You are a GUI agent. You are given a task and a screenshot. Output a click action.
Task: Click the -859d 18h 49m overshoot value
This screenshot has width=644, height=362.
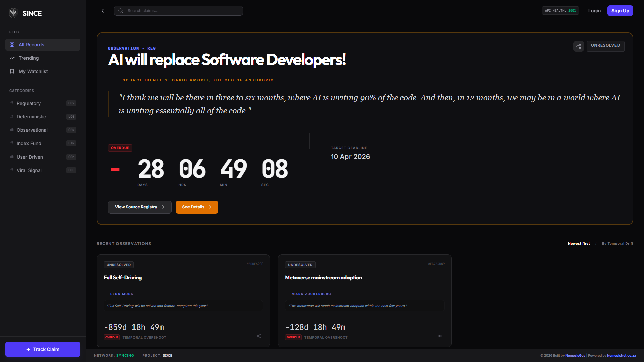(134, 327)
